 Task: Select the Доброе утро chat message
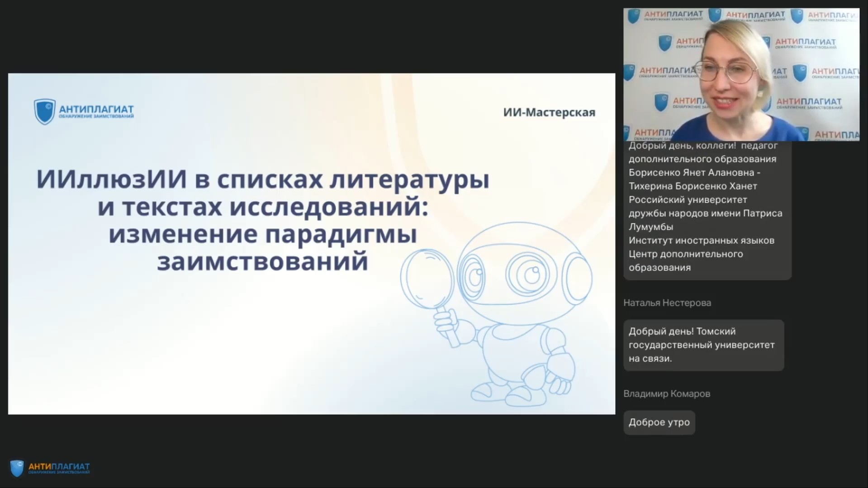tap(659, 422)
